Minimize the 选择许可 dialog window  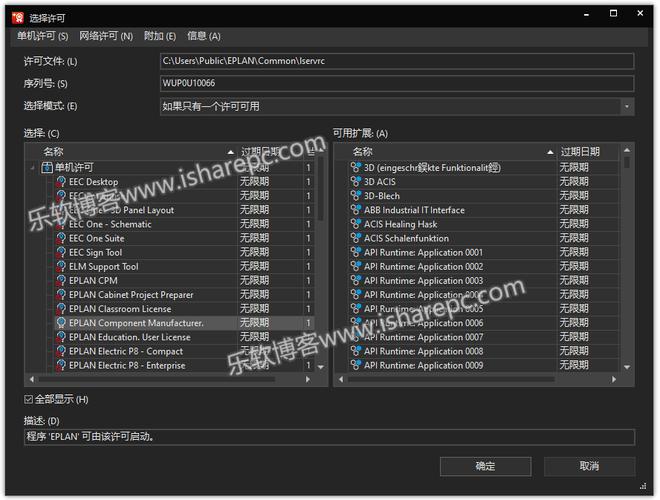pos(586,14)
